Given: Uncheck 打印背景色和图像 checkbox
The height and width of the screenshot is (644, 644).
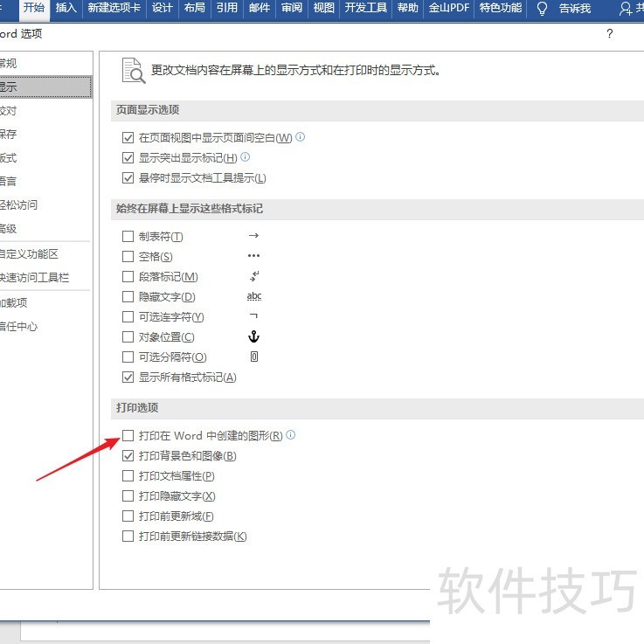Looking at the screenshot, I should (x=128, y=455).
